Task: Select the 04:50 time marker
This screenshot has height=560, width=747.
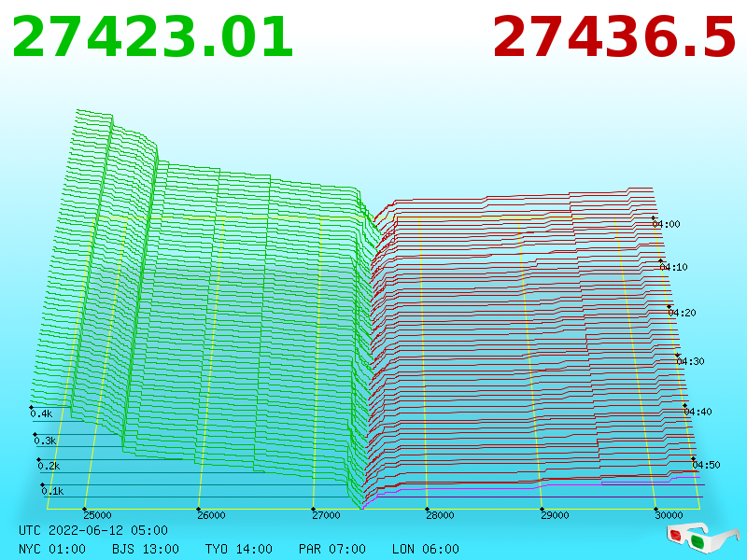Action: pos(706,465)
